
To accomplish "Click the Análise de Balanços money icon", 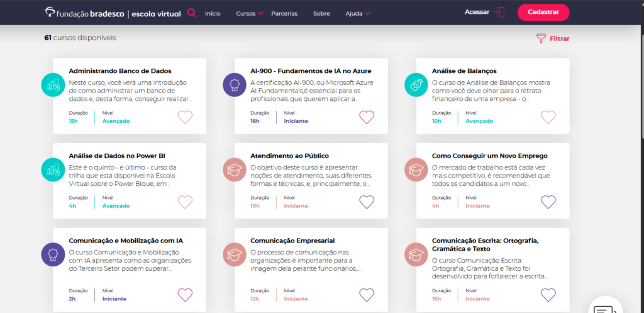I will 416,85.
